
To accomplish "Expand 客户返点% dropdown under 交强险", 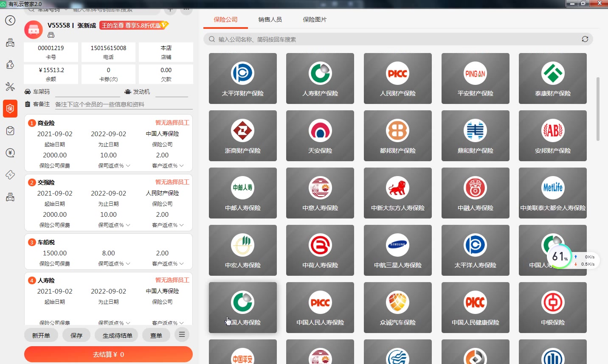I will coord(168,225).
